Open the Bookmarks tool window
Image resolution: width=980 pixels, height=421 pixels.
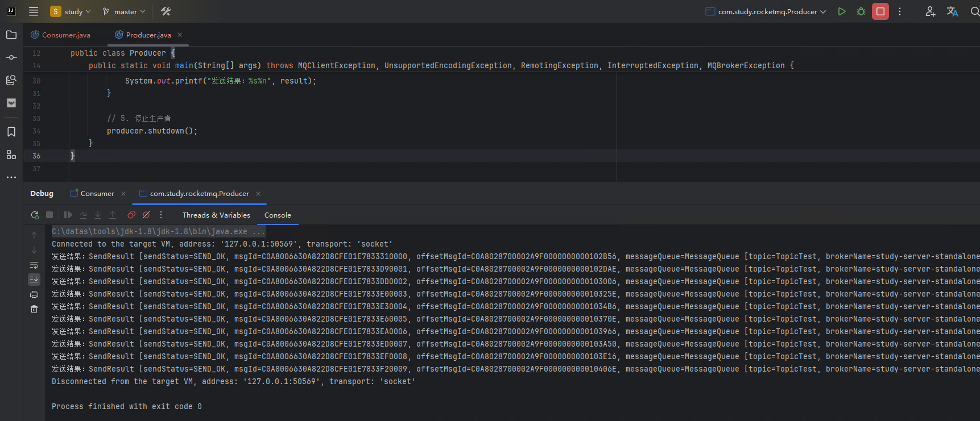[11, 132]
